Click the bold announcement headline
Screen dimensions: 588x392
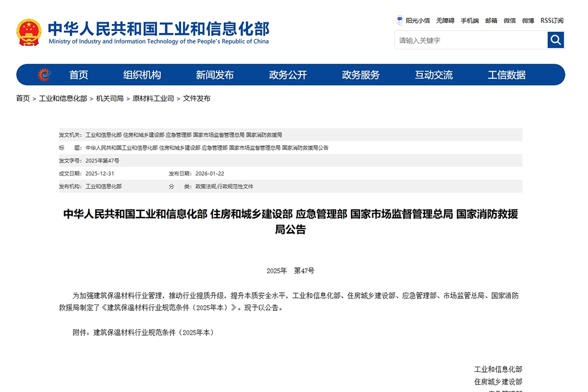[x=290, y=222]
